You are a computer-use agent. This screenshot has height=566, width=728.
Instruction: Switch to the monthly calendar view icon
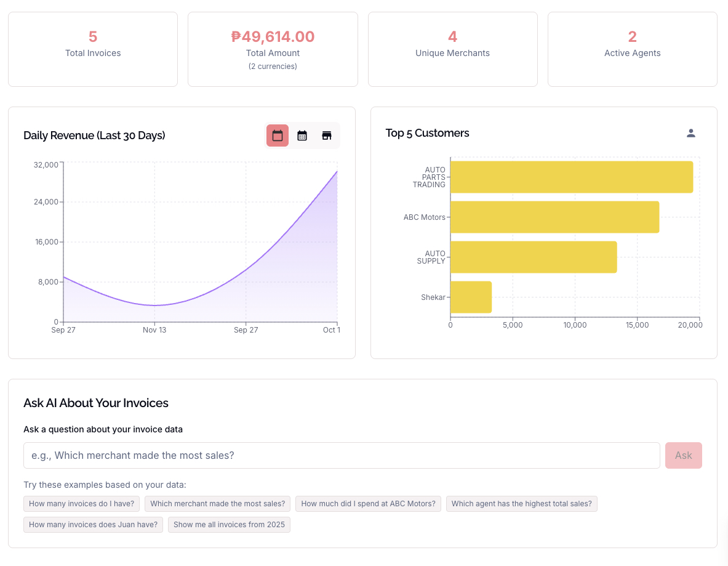click(x=302, y=135)
